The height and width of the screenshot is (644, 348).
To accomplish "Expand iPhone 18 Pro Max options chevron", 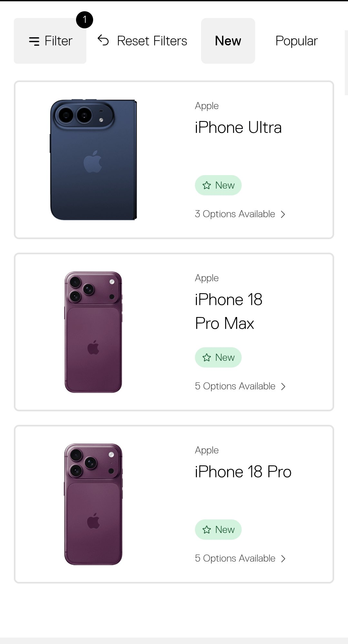I will click(x=283, y=387).
